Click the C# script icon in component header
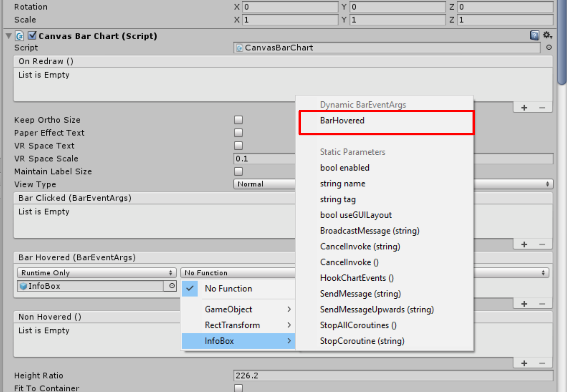The width and height of the screenshot is (567, 392). (x=19, y=36)
